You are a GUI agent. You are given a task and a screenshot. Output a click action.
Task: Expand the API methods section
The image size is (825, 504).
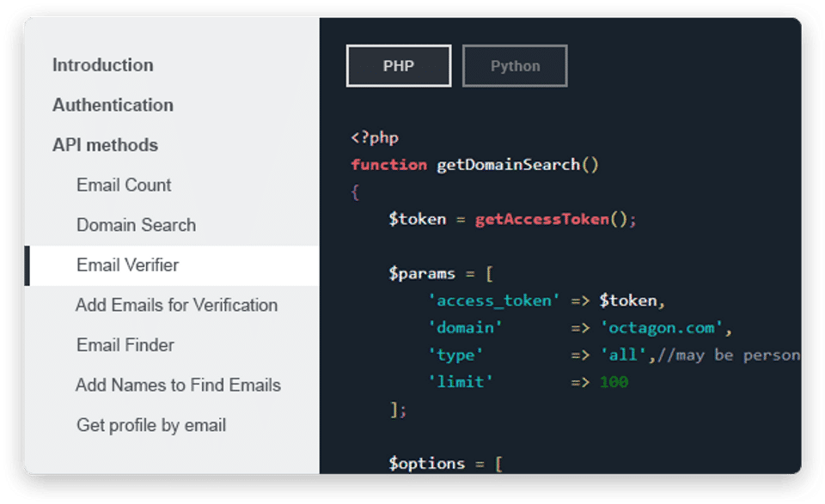click(x=105, y=145)
